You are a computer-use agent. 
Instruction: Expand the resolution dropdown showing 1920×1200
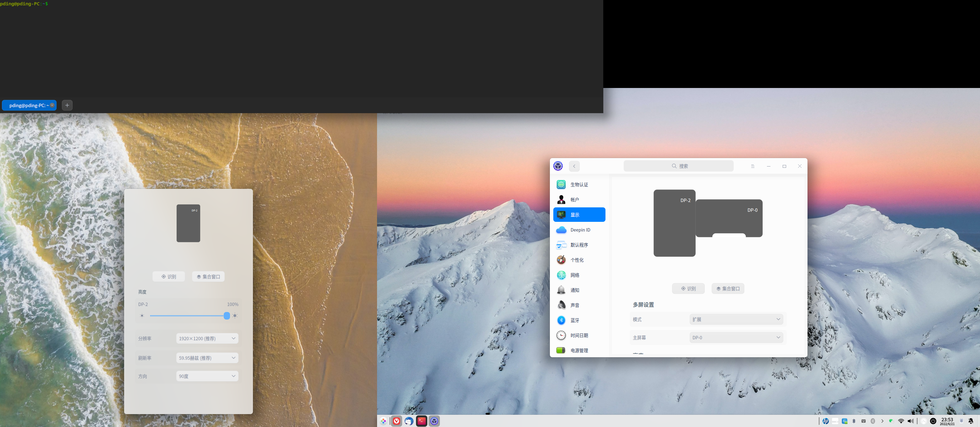[207, 338]
